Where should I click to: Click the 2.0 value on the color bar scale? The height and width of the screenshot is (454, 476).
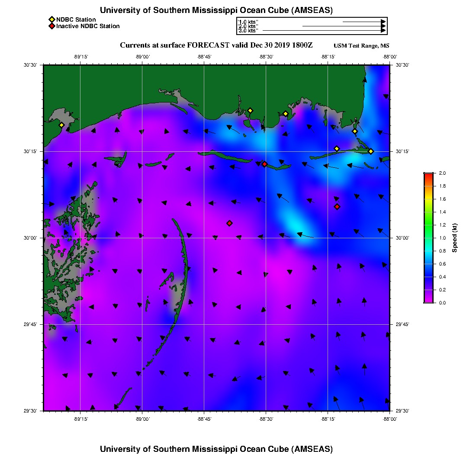[x=442, y=173]
